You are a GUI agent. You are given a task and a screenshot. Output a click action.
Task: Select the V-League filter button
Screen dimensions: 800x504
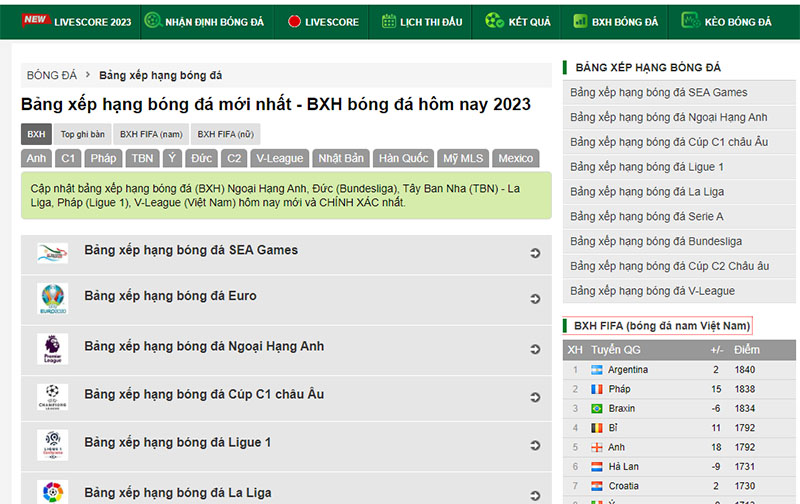[x=279, y=158]
